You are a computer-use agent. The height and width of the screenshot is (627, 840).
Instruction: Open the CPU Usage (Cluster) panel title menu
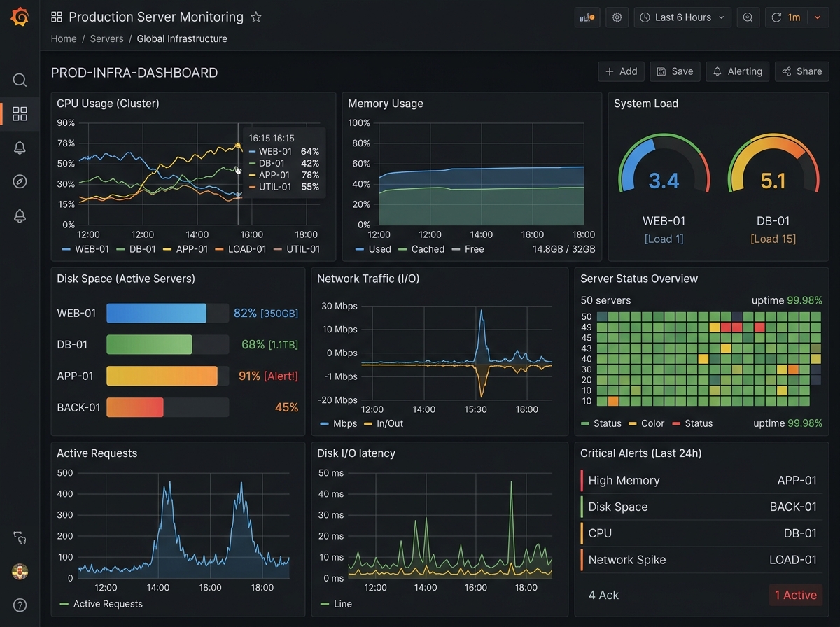(108, 104)
